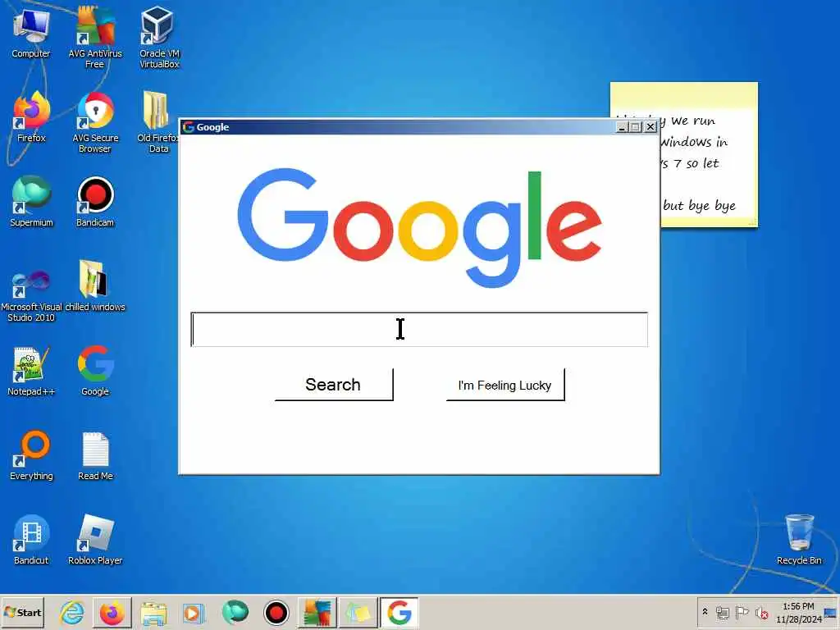Select the Oracle VM VirtualBox shortcut
This screenshot has width=840, height=630.
click(x=158, y=38)
